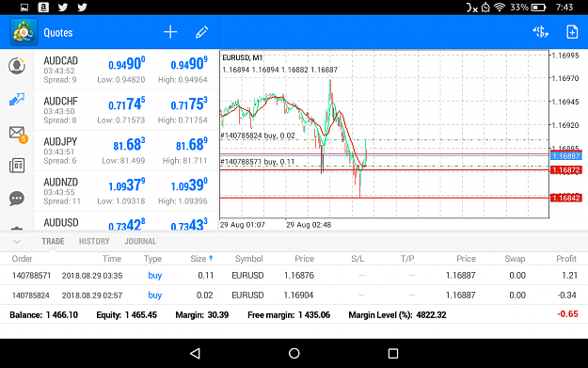Tap current price tag 1.16887 on chart

[565, 155]
